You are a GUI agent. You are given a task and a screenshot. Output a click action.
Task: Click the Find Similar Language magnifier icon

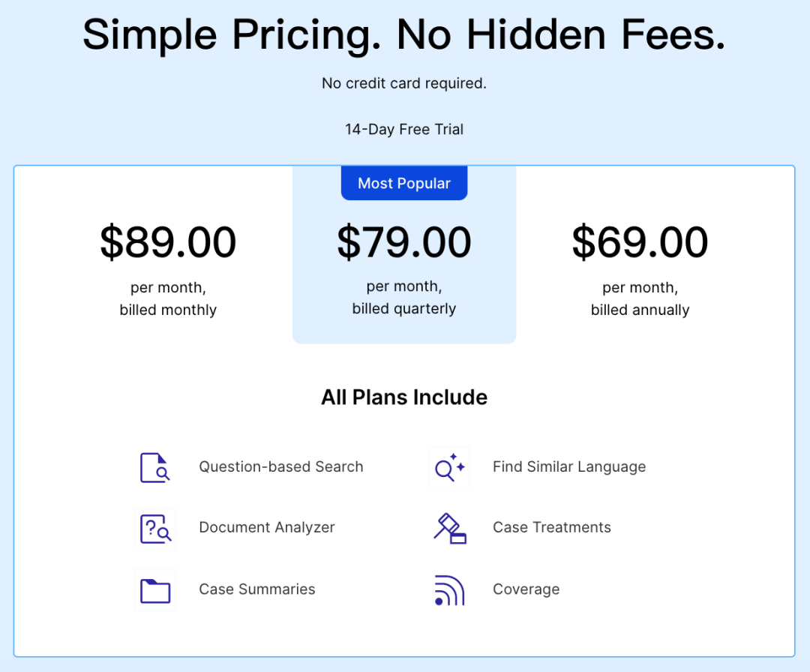449,467
